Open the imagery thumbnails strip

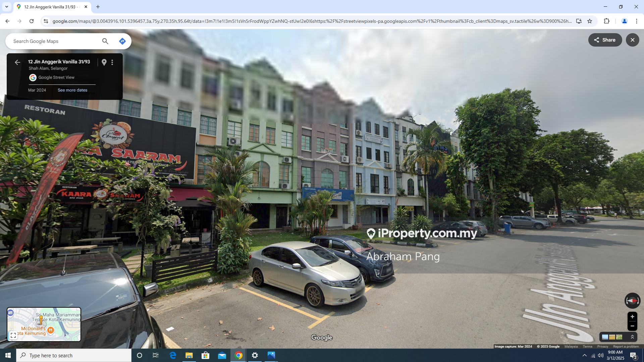pyautogui.click(x=612, y=337)
